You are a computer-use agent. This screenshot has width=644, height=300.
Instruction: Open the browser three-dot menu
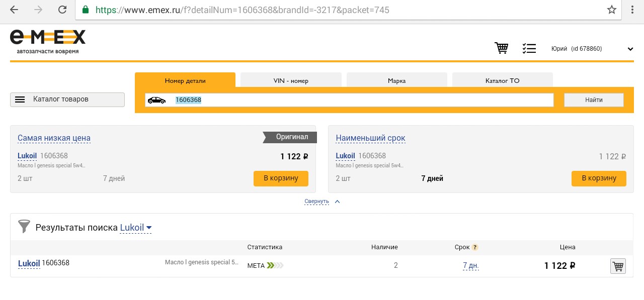[x=633, y=10]
